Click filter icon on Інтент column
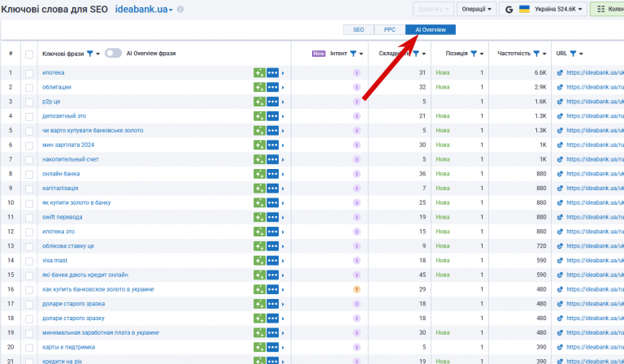This screenshot has width=624, height=364. 353,54
